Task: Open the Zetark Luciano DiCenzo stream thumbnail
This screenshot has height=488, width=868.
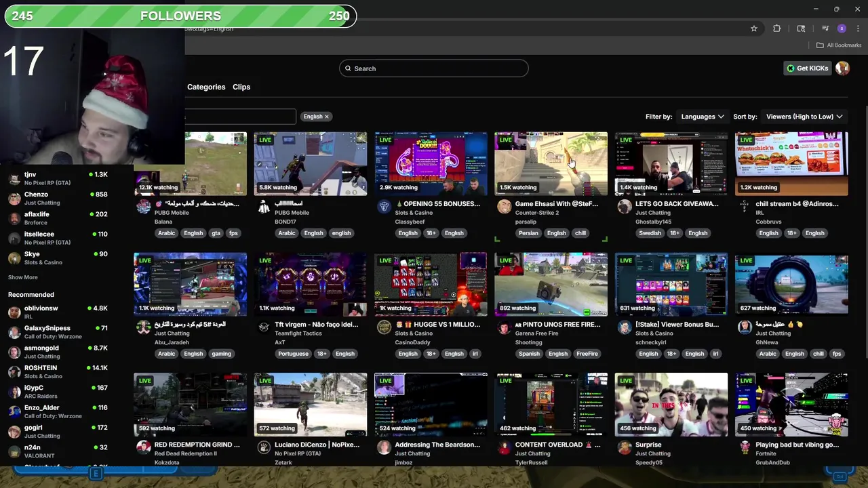Action: click(311, 405)
